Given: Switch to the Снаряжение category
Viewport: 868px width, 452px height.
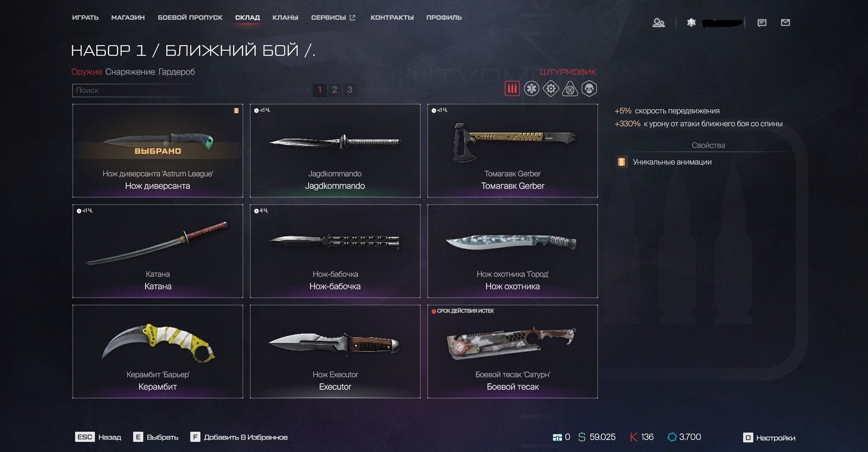Looking at the screenshot, I should [130, 72].
